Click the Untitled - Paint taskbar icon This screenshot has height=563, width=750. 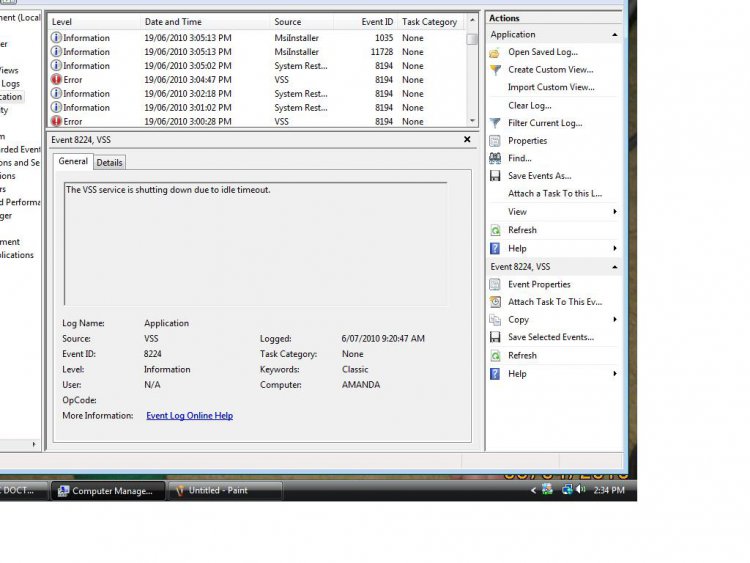point(180,491)
